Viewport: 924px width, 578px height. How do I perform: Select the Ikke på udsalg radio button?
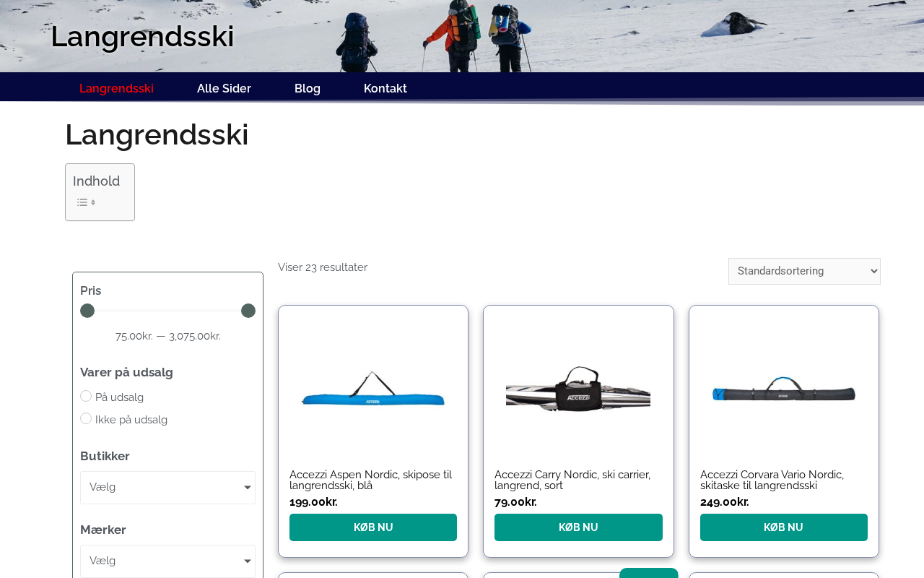coord(86,418)
